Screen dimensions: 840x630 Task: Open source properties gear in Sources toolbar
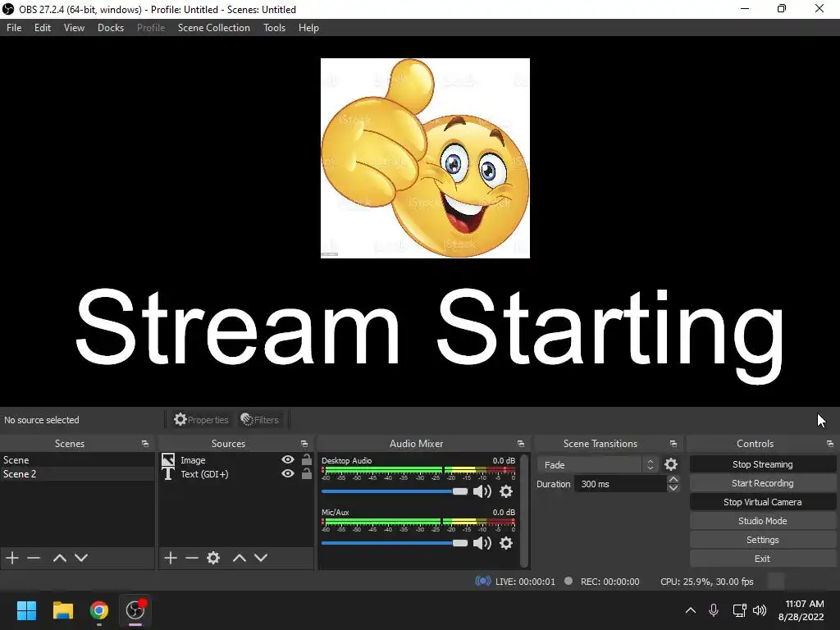point(213,558)
